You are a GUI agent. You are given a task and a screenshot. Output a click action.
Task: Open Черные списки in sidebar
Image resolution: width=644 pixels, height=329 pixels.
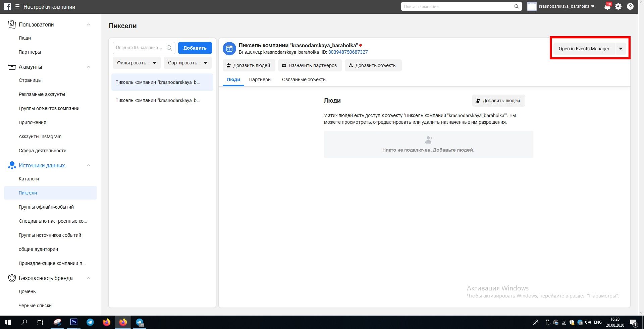[35, 306]
